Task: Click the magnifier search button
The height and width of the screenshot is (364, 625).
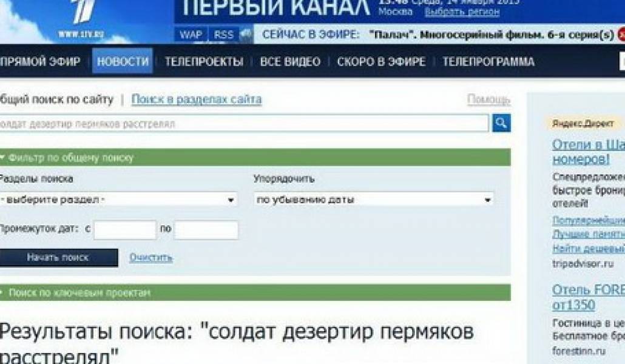Action: click(x=501, y=123)
